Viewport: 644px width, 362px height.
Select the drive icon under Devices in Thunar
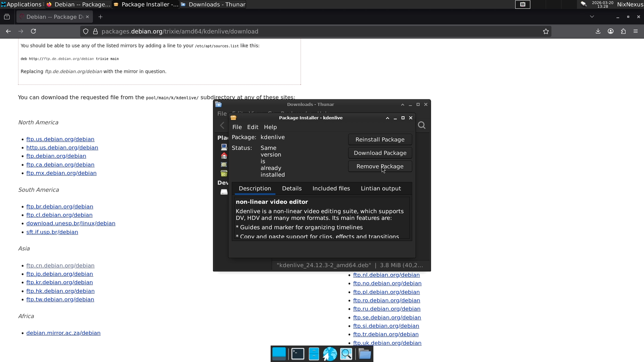click(224, 192)
